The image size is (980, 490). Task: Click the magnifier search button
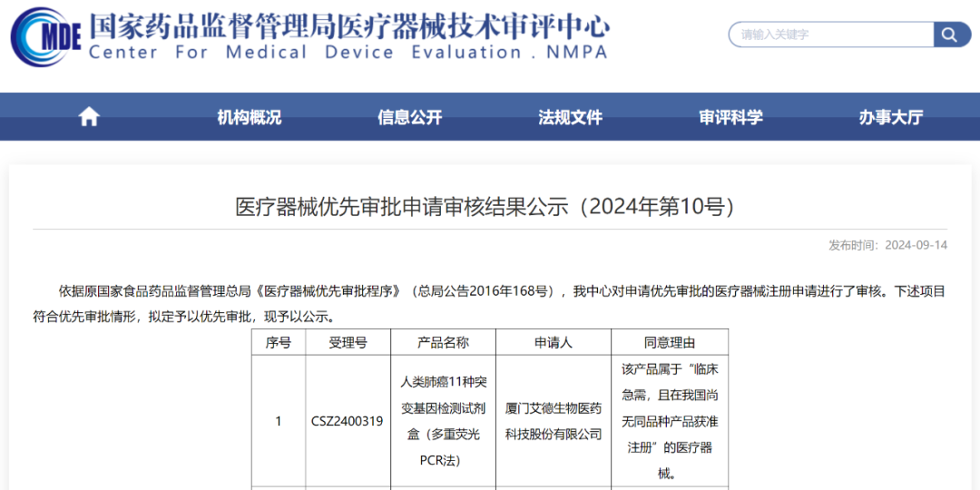949,34
